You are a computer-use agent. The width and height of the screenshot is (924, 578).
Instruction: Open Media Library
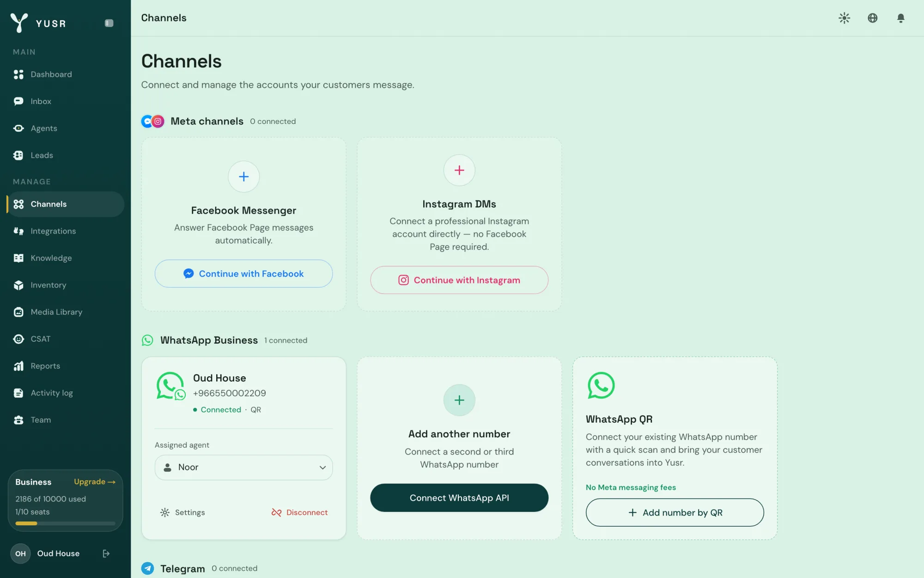click(65, 312)
